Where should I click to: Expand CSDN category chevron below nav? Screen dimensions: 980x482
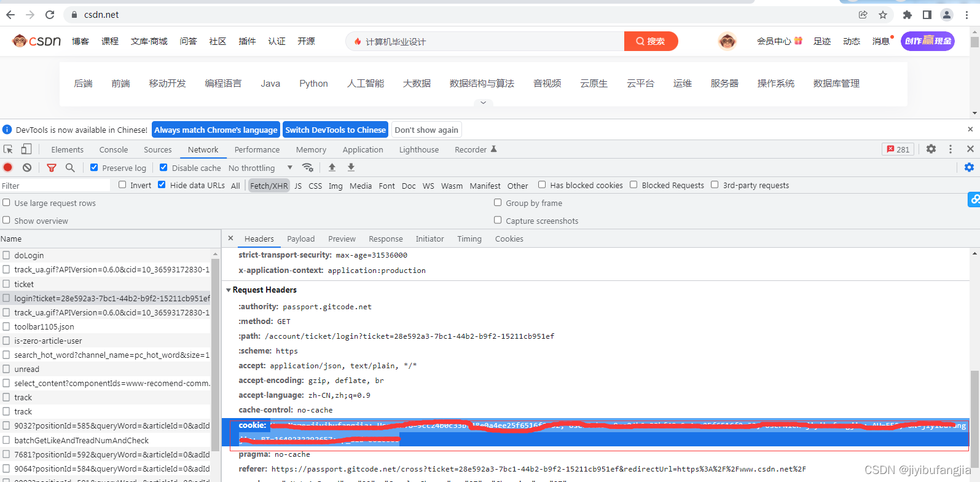point(483,103)
